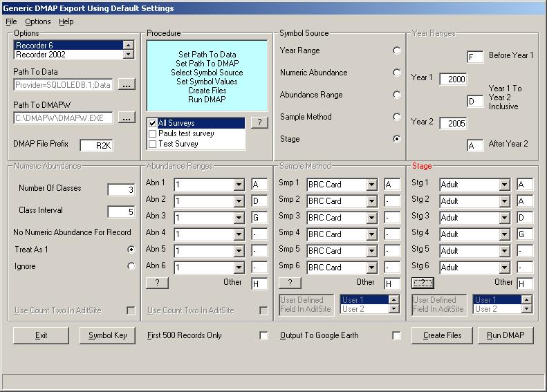Click the Number Of Classes field
The image size is (547, 392).
click(x=121, y=189)
